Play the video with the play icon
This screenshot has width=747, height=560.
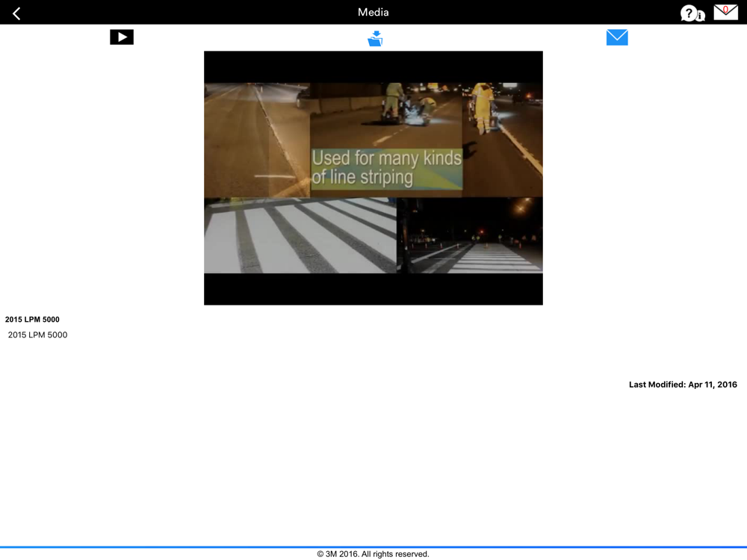[x=122, y=37]
